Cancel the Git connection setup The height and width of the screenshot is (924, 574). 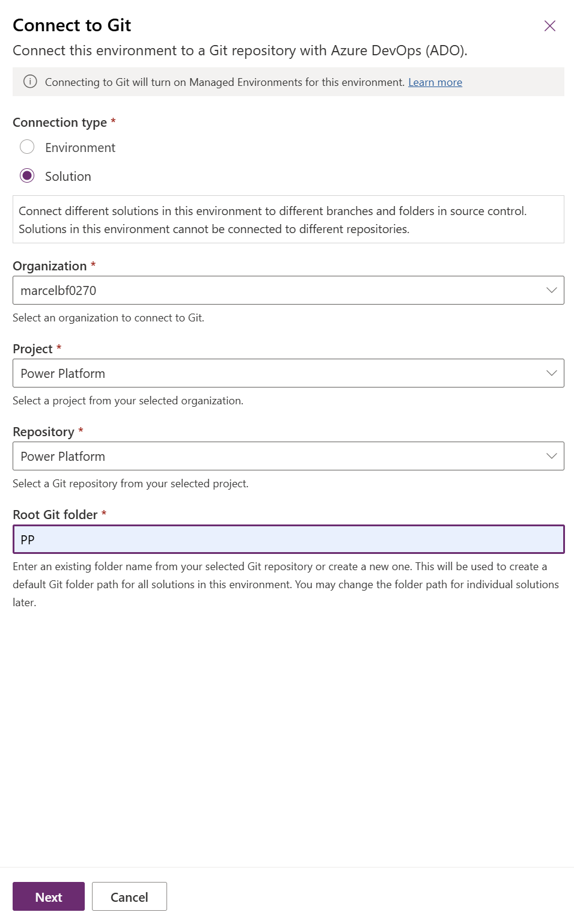coord(129,896)
